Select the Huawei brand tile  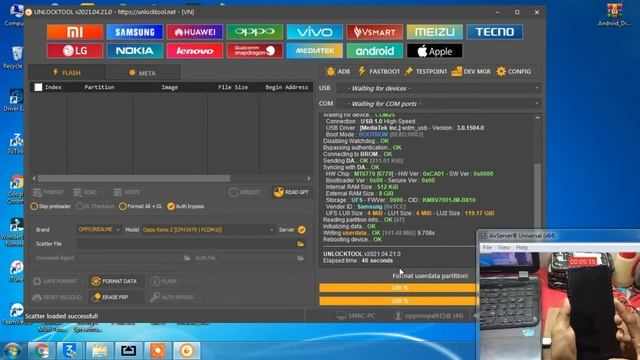tap(195, 32)
